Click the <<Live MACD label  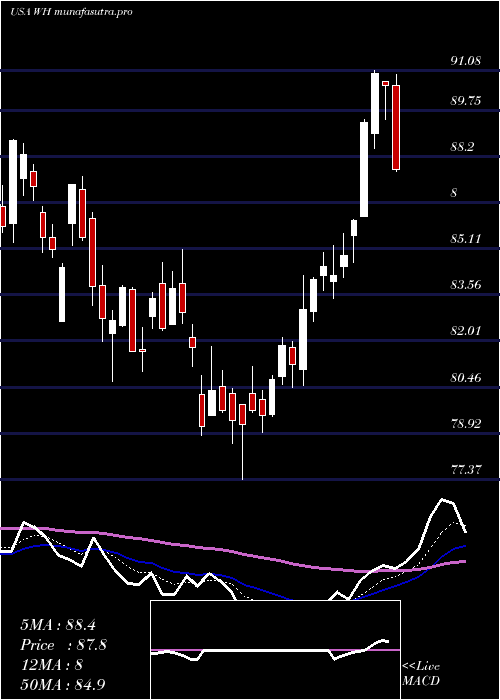point(421,674)
